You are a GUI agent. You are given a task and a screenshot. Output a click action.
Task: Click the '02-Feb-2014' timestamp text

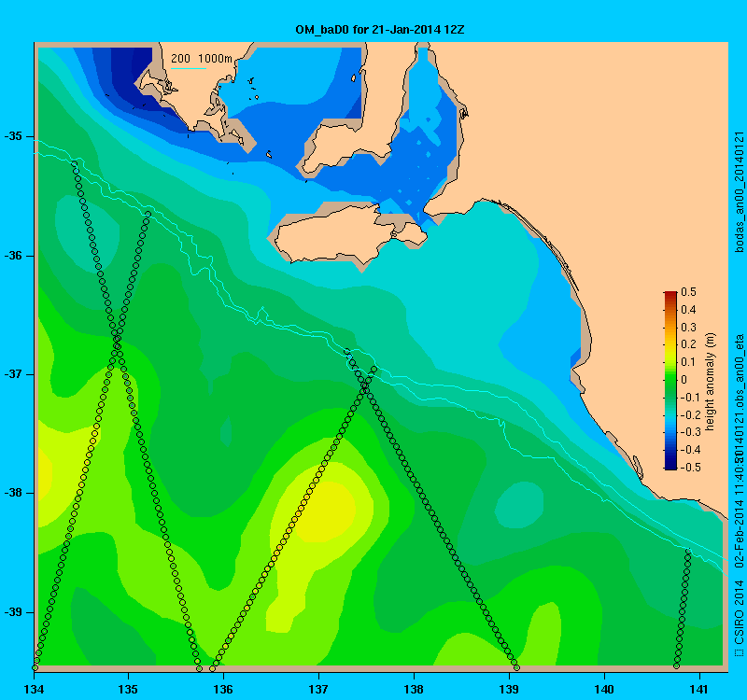point(740,532)
